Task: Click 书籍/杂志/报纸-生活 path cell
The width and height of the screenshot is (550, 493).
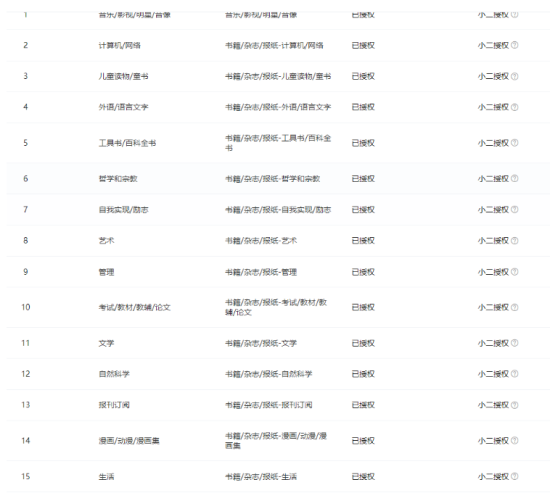Action: 261,477
